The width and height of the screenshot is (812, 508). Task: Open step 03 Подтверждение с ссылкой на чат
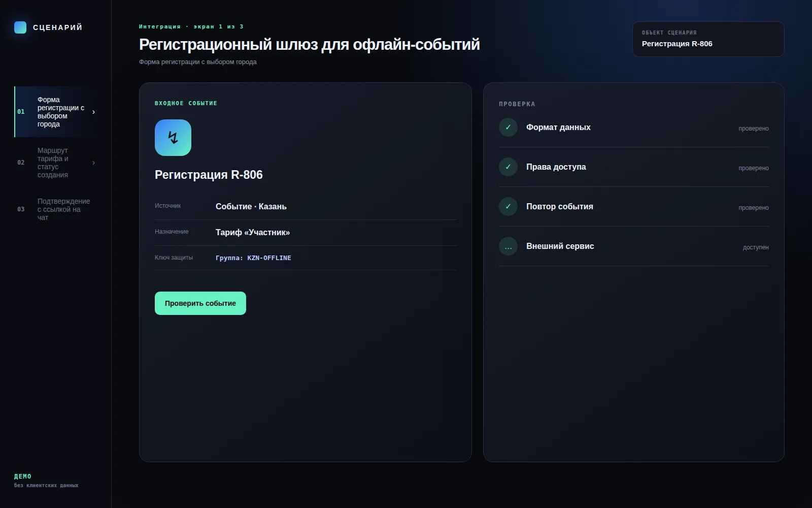coord(56,209)
